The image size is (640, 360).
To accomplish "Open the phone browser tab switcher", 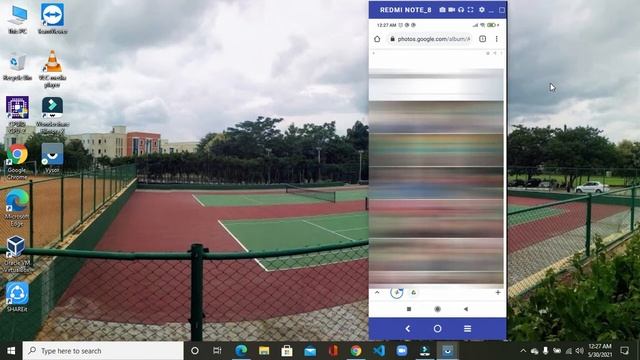I will 482,39.
